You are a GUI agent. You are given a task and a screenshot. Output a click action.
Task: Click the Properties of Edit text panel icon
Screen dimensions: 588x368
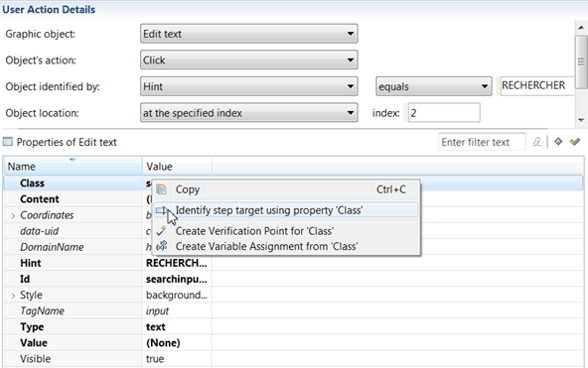coord(8,142)
